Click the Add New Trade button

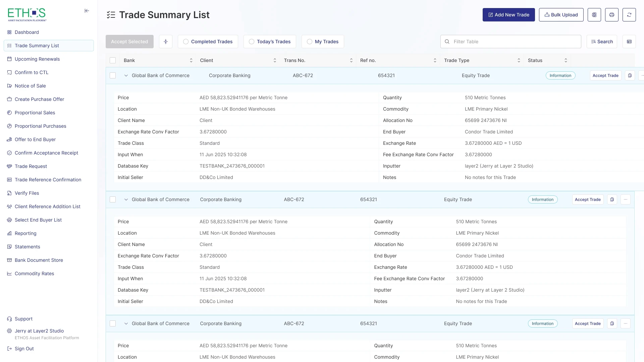[508, 15]
